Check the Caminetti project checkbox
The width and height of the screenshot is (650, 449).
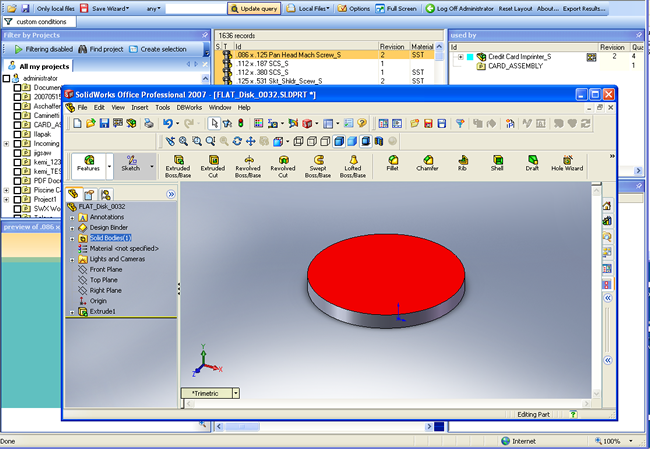pos(17,116)
